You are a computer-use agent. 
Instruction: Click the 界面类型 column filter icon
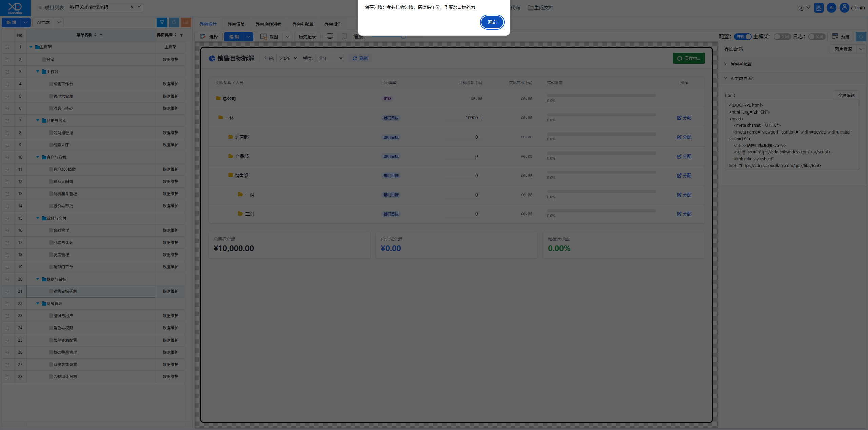[181, 35]
